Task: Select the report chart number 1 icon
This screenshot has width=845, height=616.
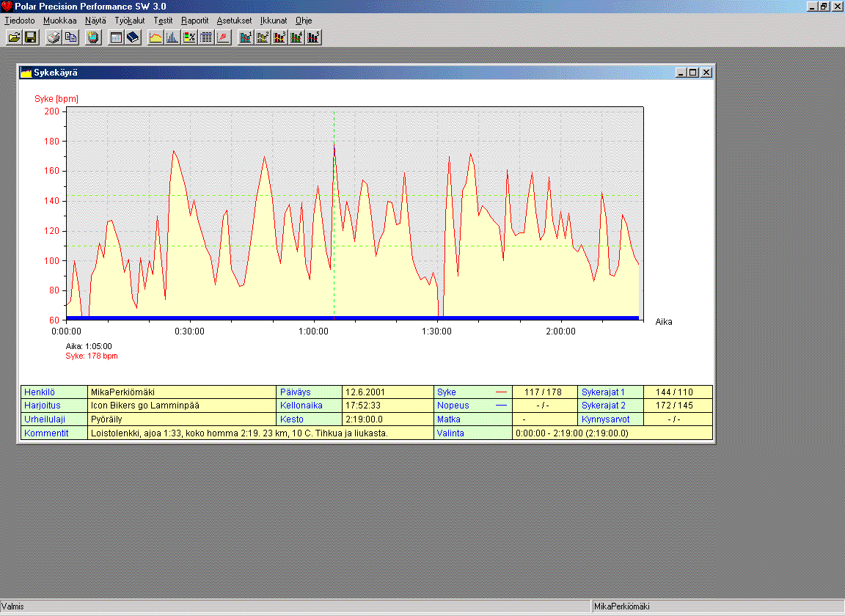Action: [x=246, y=37]
